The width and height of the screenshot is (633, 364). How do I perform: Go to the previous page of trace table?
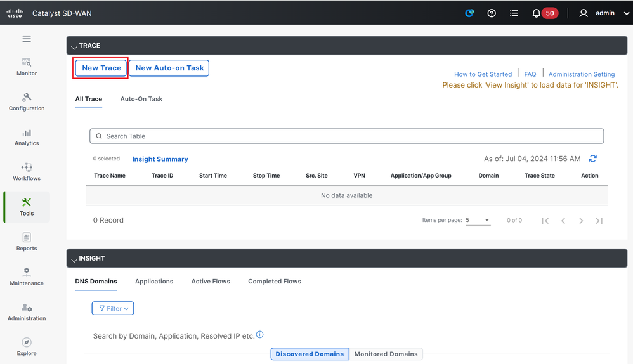(563, 220)
